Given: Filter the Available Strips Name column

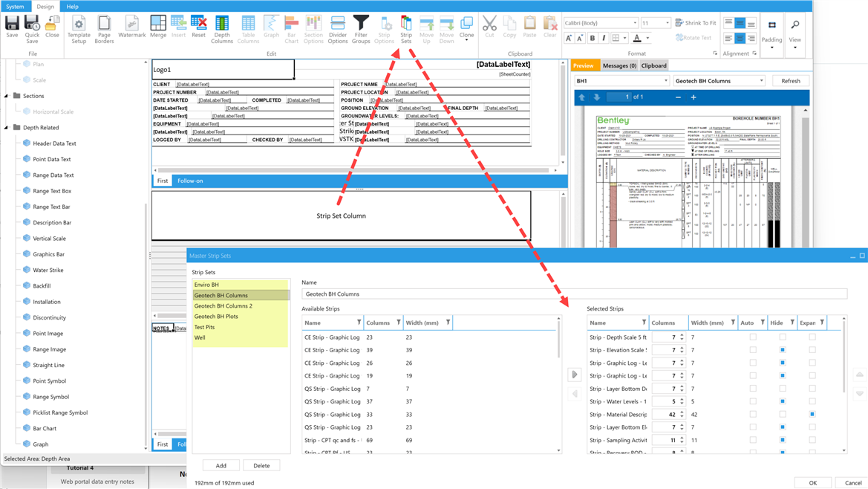Looking at the screenshot, I should pyautogui.click(x=359, y=323).
